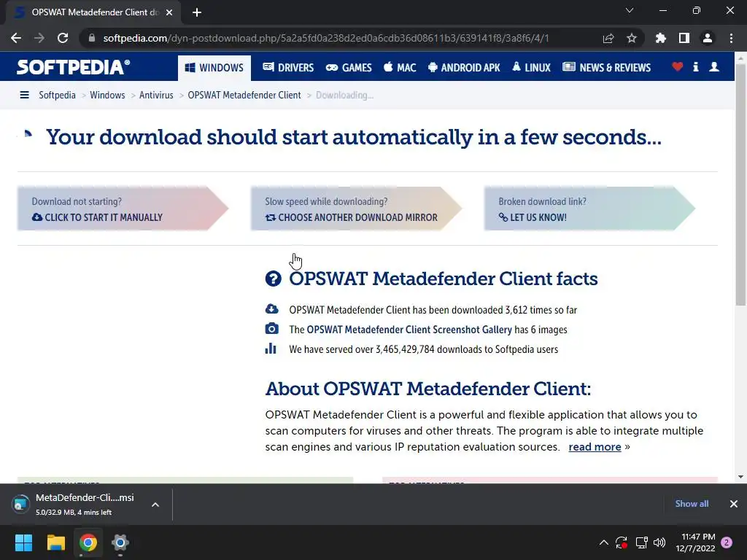Expand the download item options chevron
The image size is (747, 560).
tap(155, 505)
